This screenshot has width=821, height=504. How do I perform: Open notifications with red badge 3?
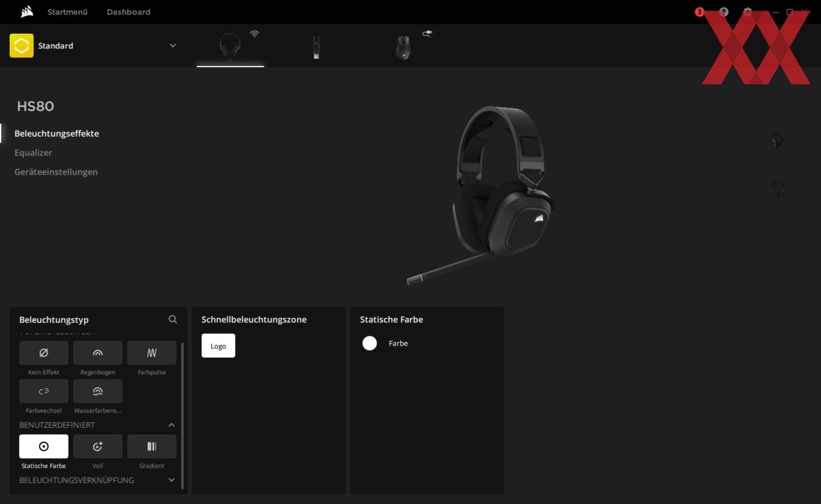pos(700,12)
